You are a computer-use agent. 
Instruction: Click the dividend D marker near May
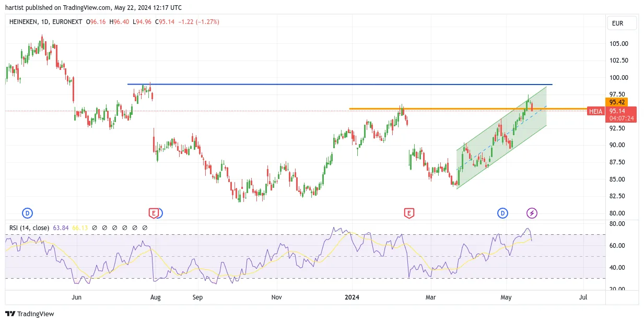coord(502,213)
